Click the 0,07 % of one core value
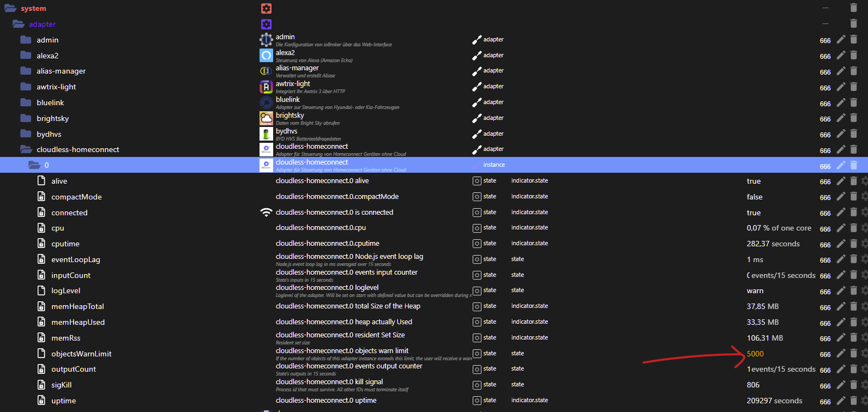Screen dimensions: 868x412 pos(779,228)
